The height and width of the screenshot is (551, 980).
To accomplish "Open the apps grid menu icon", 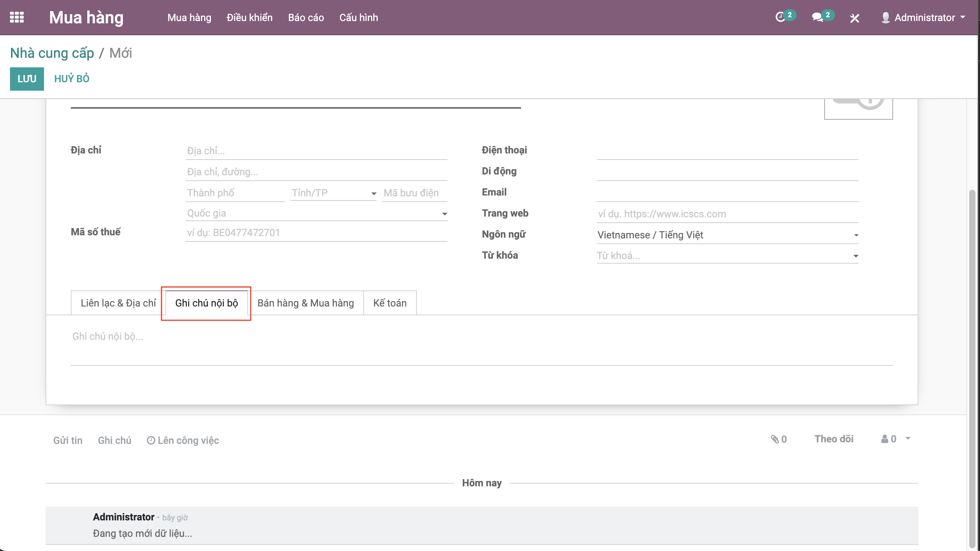I will click(x=17, y=18).
